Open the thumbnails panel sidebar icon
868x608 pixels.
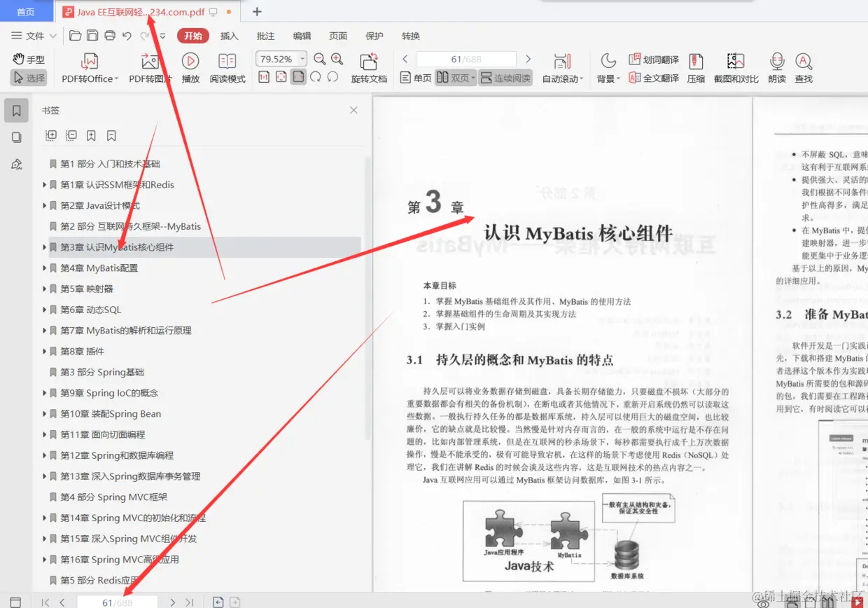(x=16, y=137)
